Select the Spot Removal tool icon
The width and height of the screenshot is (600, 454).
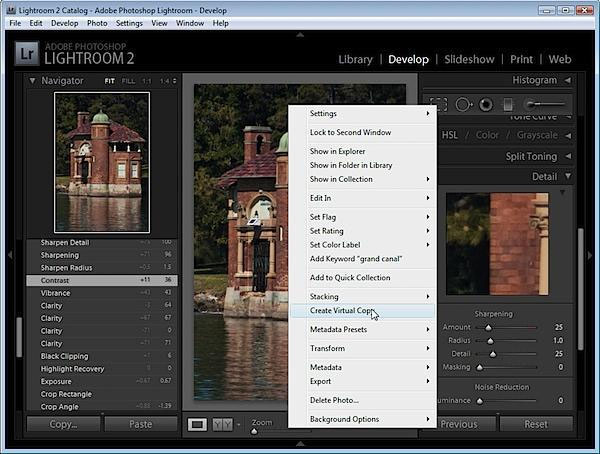pos(463,105)
